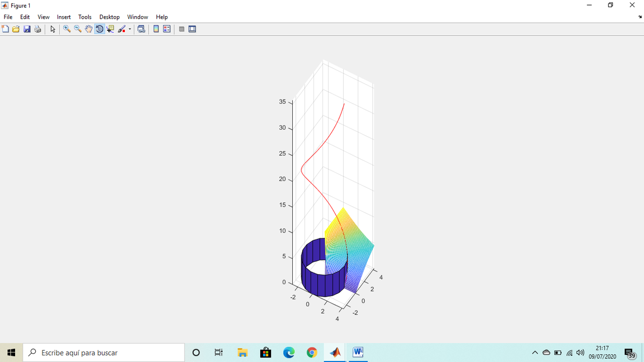Toggle Edit Plot mode with the arrow tool
The height and width of the screenshot is (362, 644).
click(x=53, y=29)
